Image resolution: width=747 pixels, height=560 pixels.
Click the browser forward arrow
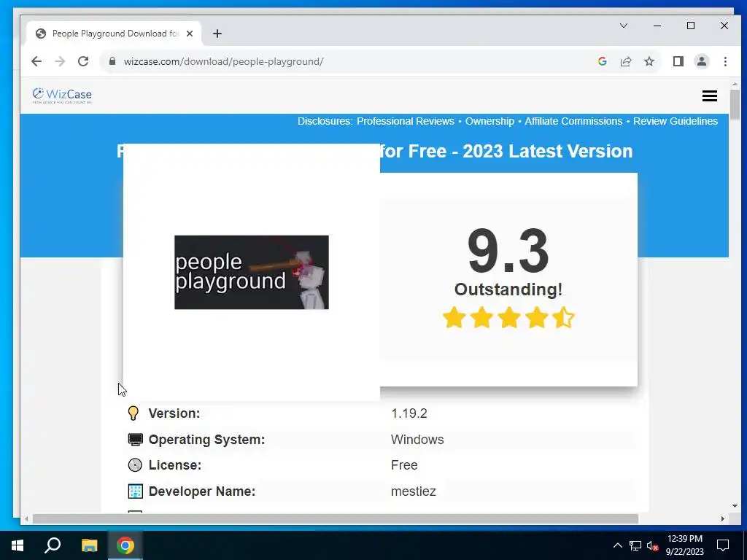coord(60,61)
